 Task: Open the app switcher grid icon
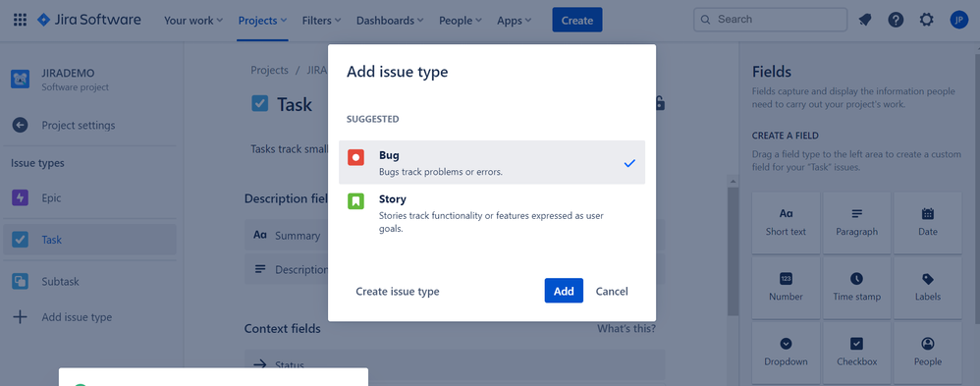point(20,20)
